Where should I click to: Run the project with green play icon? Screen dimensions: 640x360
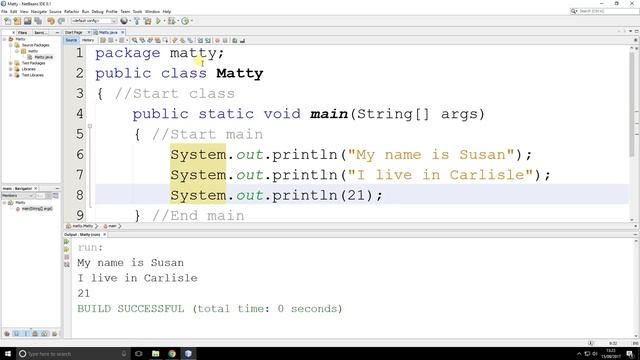click(158, 21)
